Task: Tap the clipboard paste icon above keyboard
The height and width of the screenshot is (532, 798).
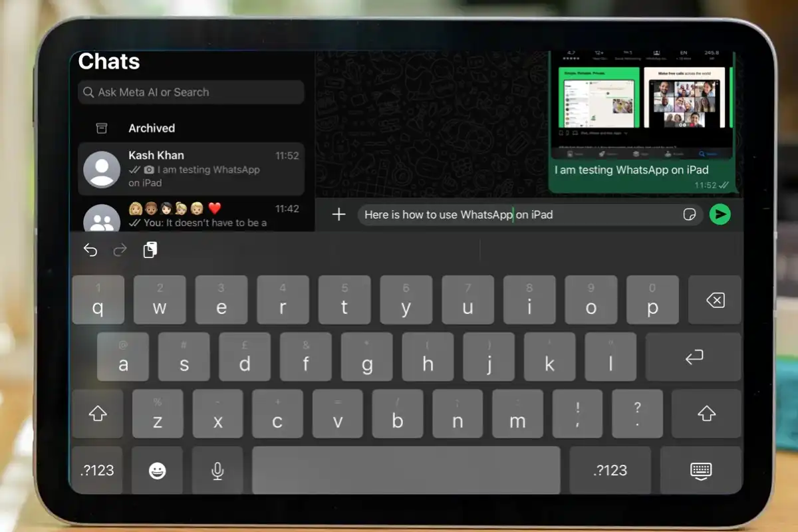Action: click(150, 250)
